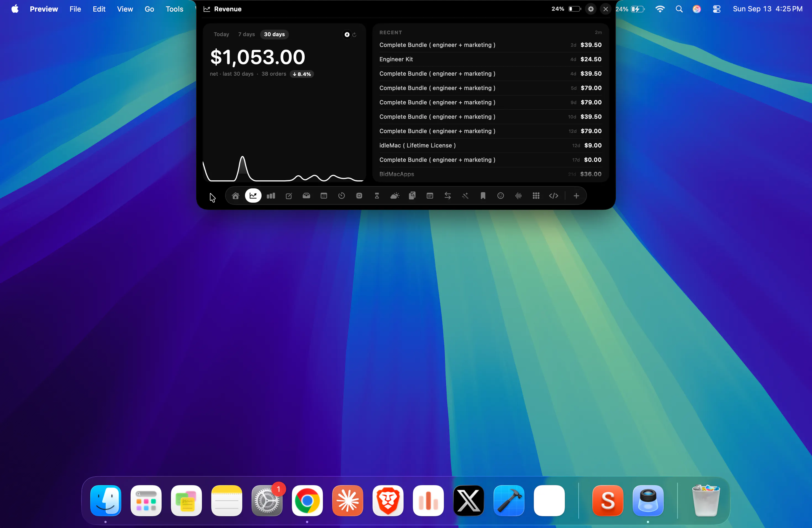Select the Engineer Kit $24.50 order
This screenshot has width=812, height=528.
pos(490,59)
